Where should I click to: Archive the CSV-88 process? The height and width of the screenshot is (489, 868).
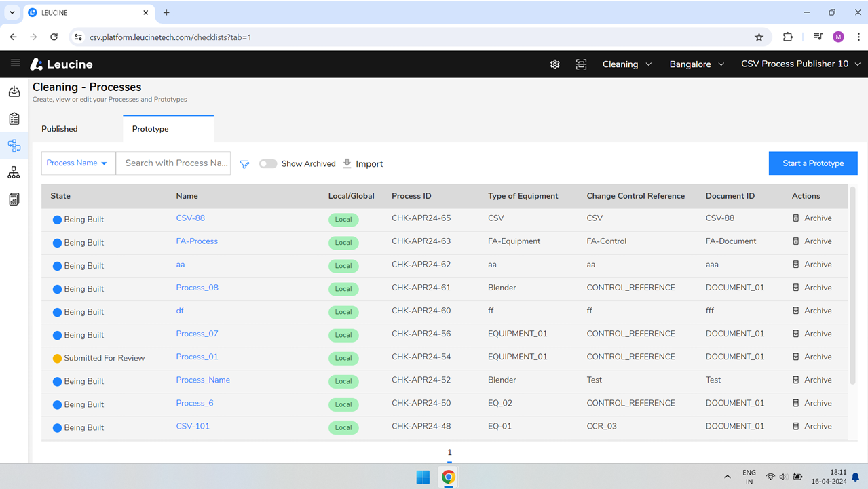point(814,218)
